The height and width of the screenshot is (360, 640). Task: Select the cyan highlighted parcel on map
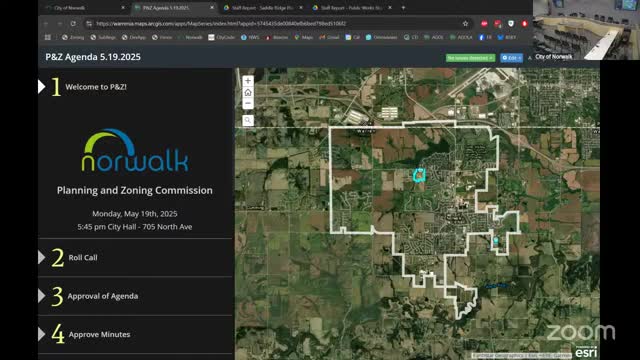(419, 175)
